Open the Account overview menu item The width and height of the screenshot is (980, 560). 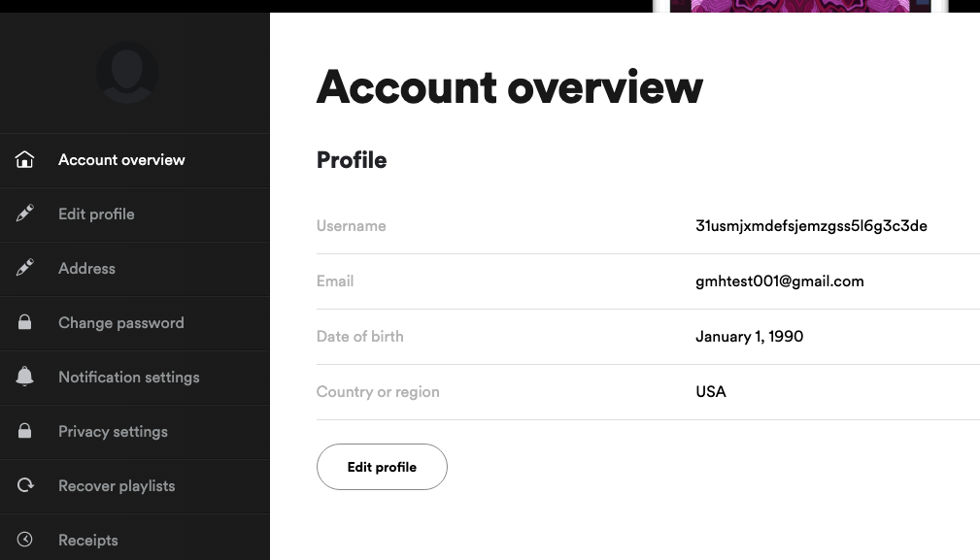(121, 160)
